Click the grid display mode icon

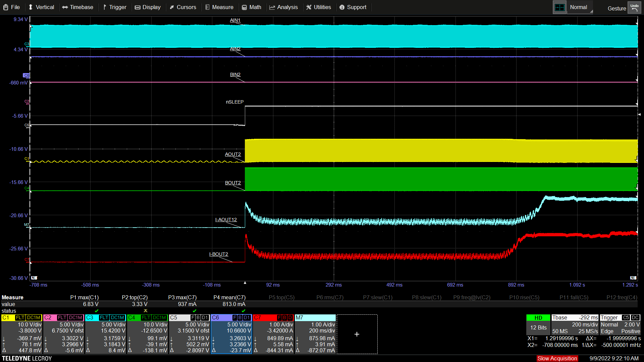point(559,7)
